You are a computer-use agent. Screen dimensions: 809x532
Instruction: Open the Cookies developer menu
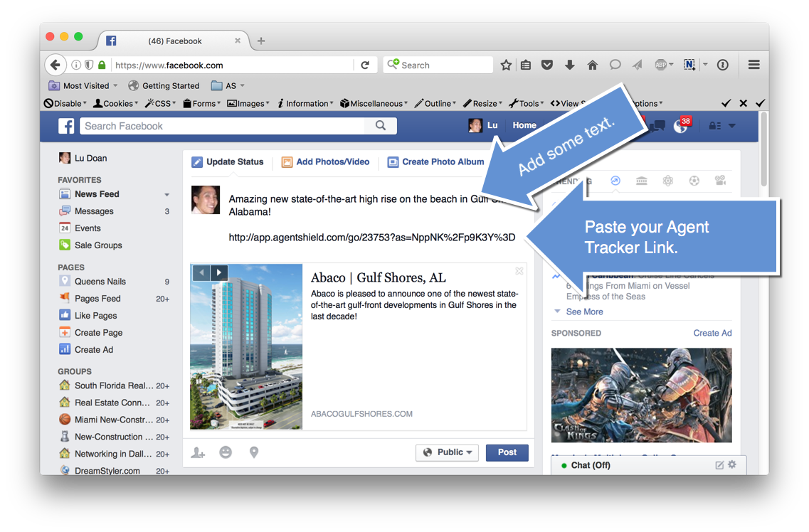pos(115,103)
